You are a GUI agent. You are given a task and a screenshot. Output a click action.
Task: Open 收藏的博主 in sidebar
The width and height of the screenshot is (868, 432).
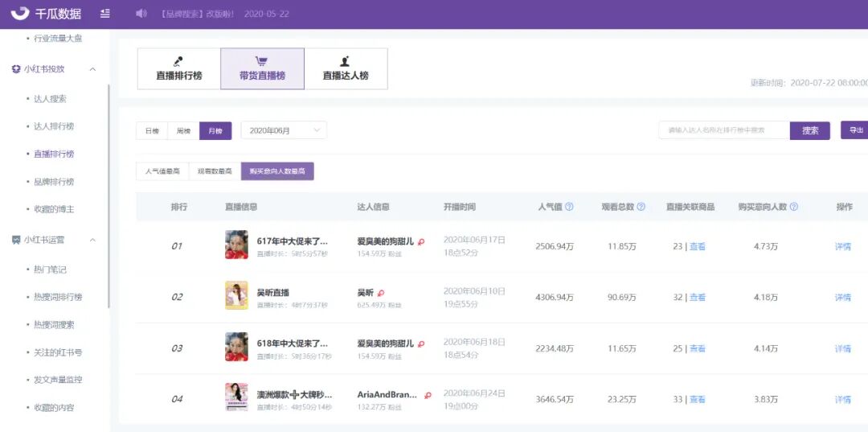(x=54, y=209)
